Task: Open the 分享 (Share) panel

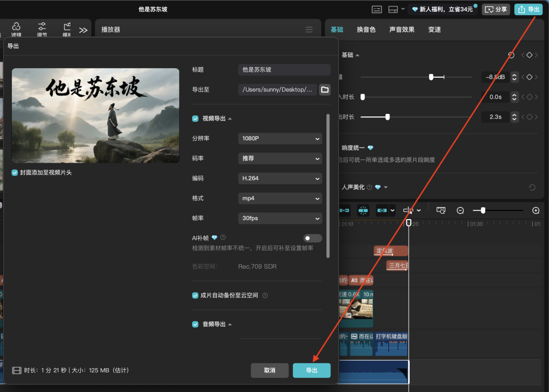Action: (x=496, y=9)
